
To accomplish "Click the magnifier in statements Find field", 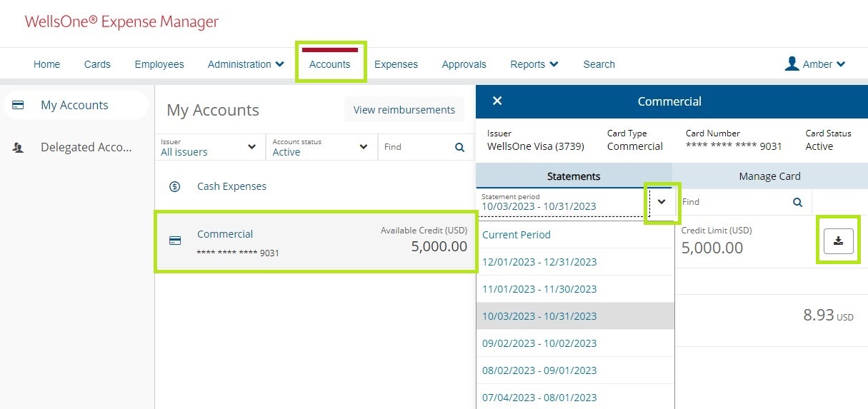I will (x=797, y=202).
